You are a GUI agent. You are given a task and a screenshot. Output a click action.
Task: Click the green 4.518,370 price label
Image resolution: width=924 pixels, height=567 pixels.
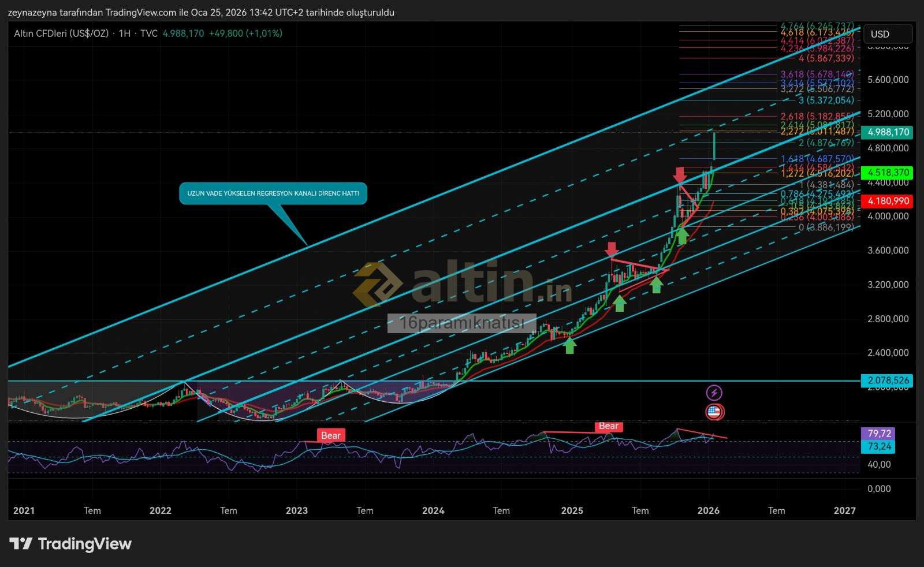click(x=888, y=173)
